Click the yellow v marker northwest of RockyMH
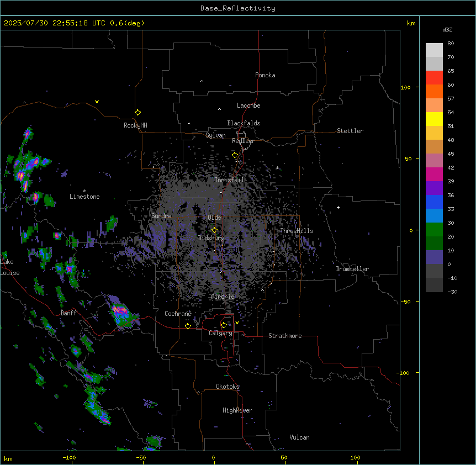This screenshot has height=465, width=476. pos(97,102)
